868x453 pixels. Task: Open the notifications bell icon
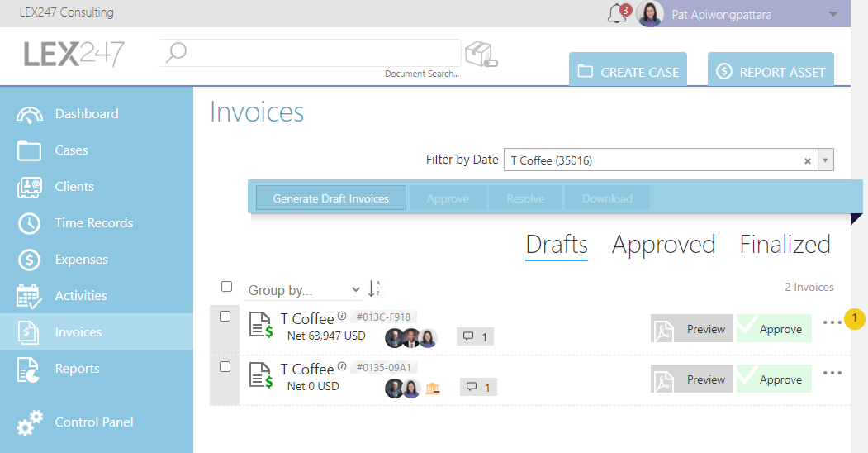618,13
